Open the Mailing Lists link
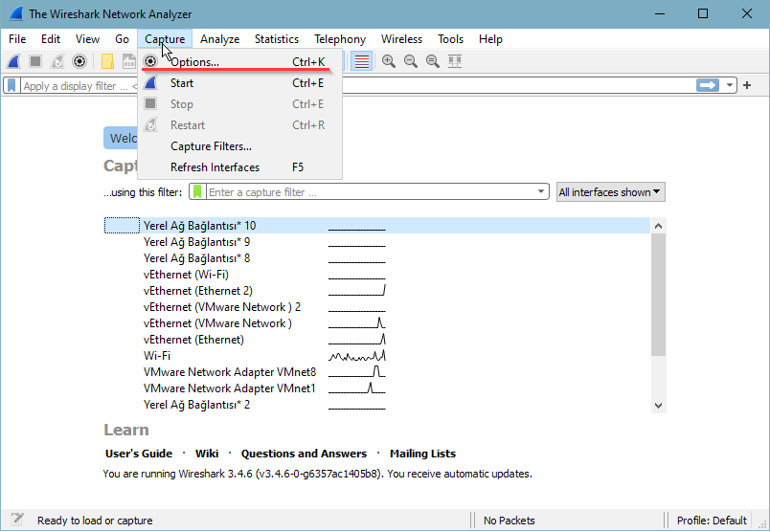 coord(422,454)
